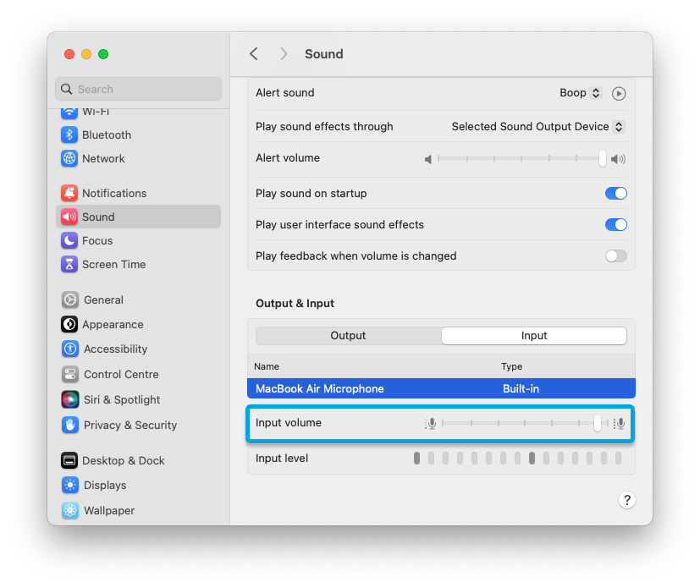Open Bluetooth settings from sidebar icon
Screen dimensions: 700x588
69,135
